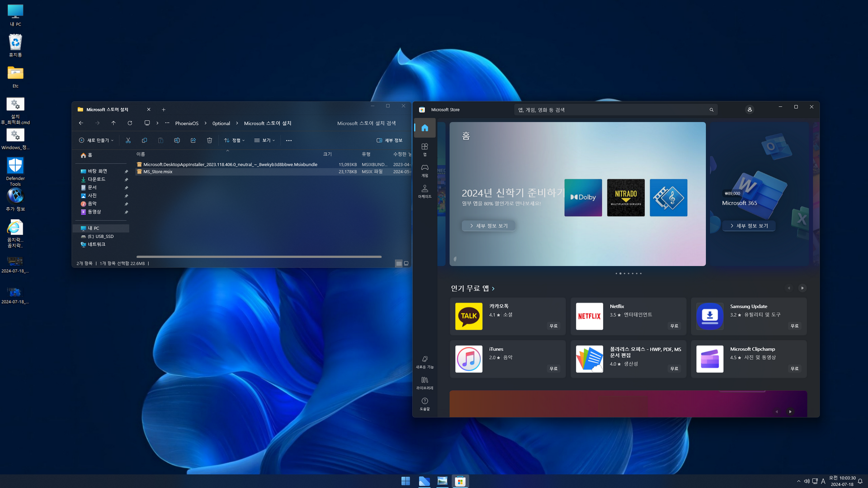Click the Cut scissors icon in Explorer toolbar
This screenshot has height=488, width=868.
[128, 141]
